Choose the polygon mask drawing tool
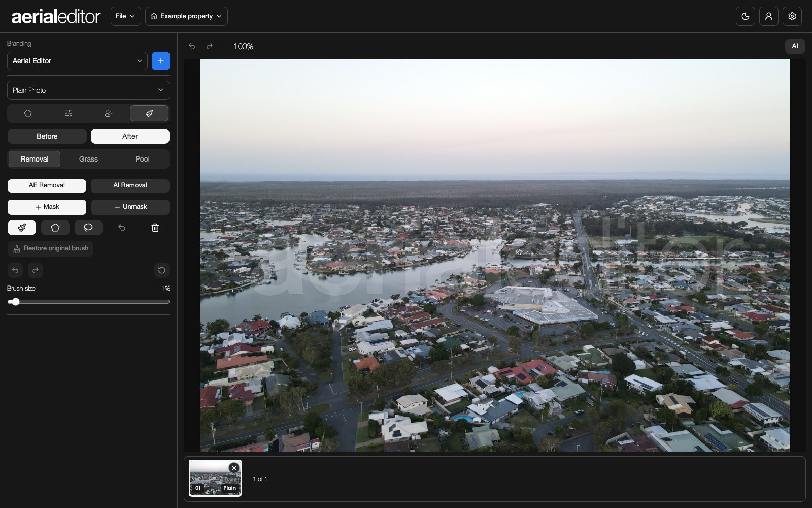Screen dimensions: 812x508 click(55, 228)
